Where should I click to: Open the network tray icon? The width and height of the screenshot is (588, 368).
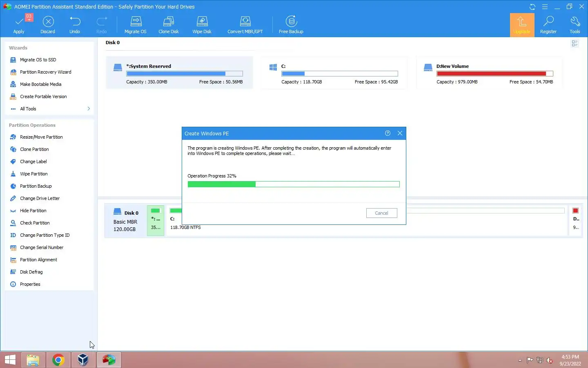click(539, 360)
